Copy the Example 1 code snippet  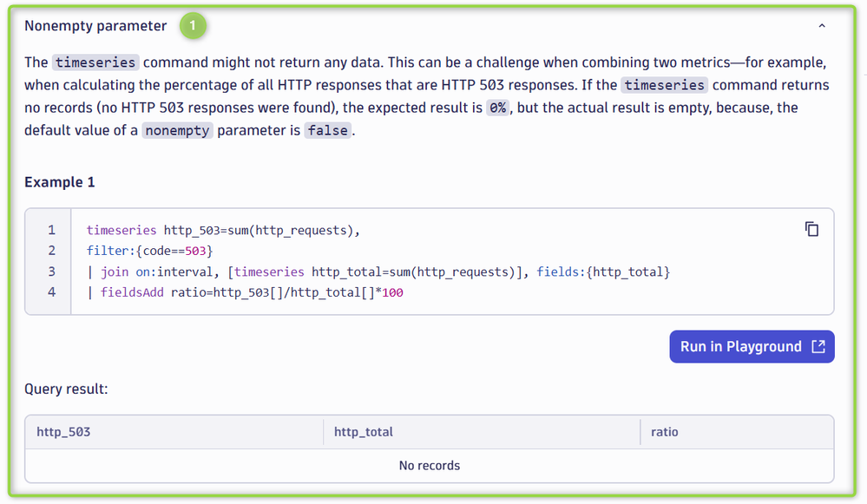(x=811, y=229)
